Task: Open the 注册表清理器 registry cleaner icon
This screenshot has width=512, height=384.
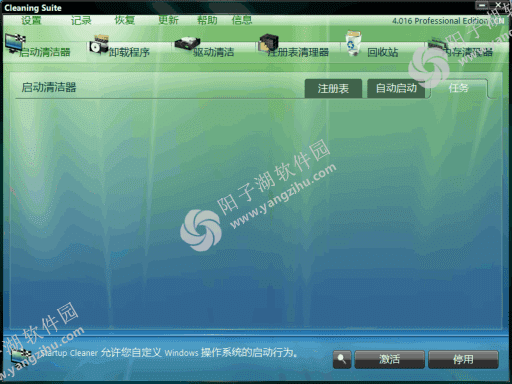Action: pos(268,43)
